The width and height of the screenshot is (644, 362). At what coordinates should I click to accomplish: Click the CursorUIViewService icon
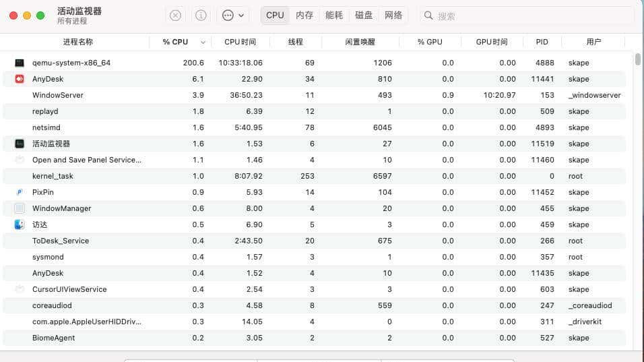coord(20,289)
